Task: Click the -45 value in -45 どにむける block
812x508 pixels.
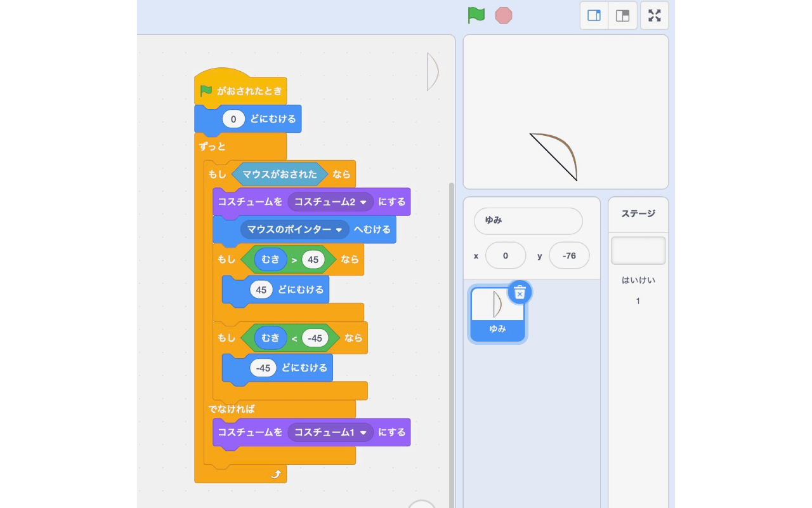Action: coord(263,368)
